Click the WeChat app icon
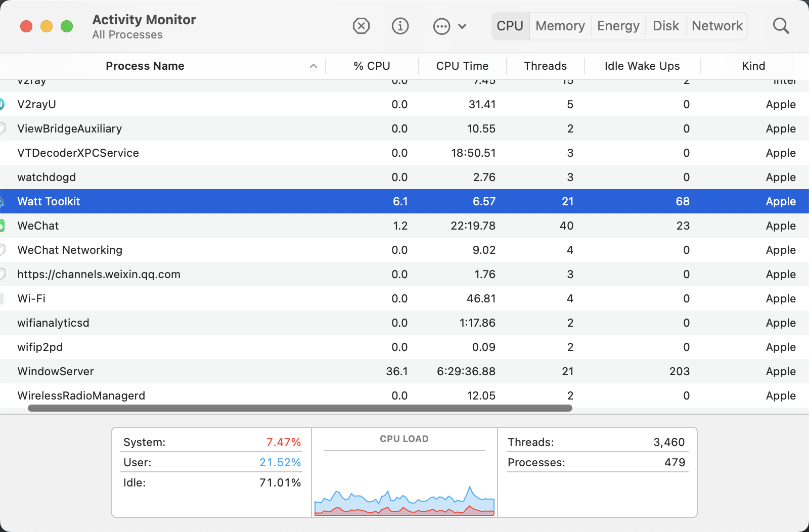Image resolution: width=809 pixels, height=532 pixels. pyautogui.click(x=2, y=226)
